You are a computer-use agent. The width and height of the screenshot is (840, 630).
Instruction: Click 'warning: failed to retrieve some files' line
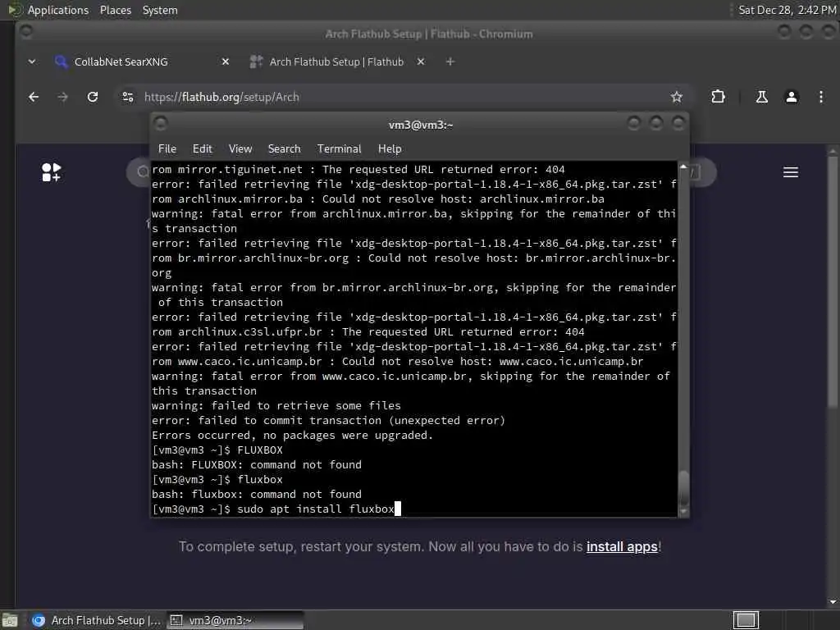click(276, 405)
